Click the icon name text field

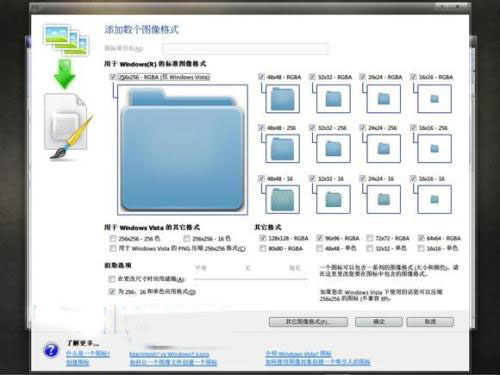click(x=245, y=49)
